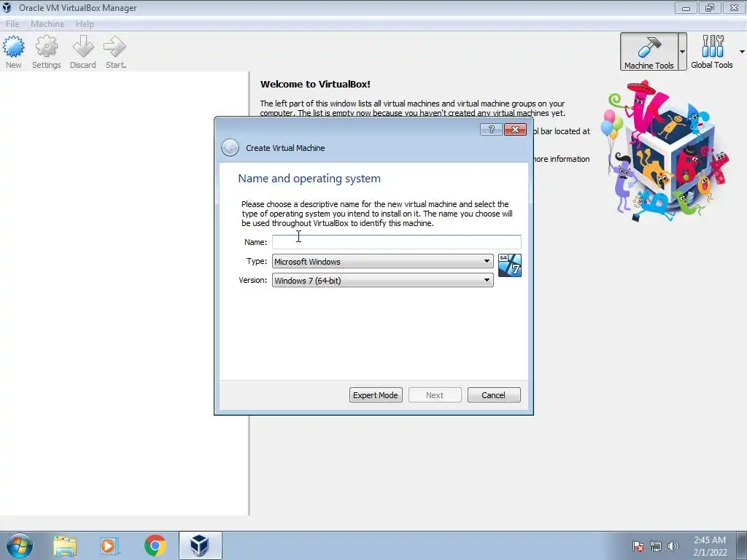This screenshot has height=560, width=747.
Task: Click the Name and operating system heading
Action: tap(309, 178)
